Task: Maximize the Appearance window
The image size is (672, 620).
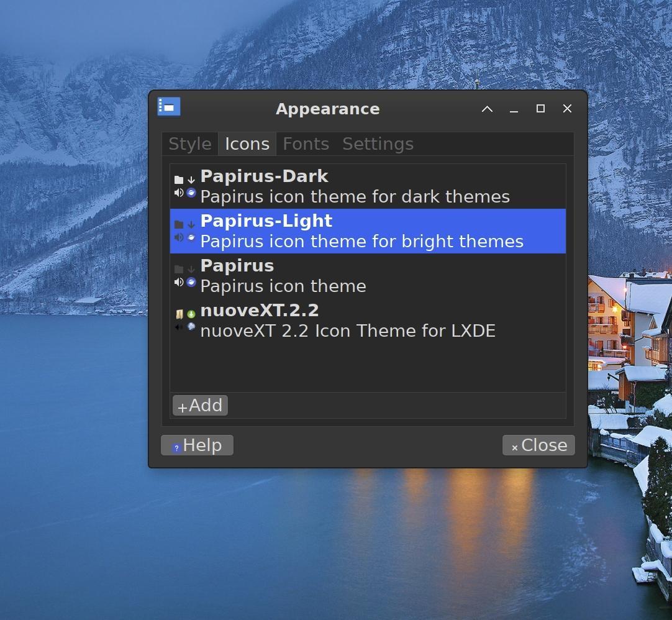Action: (x=540, y=109)
